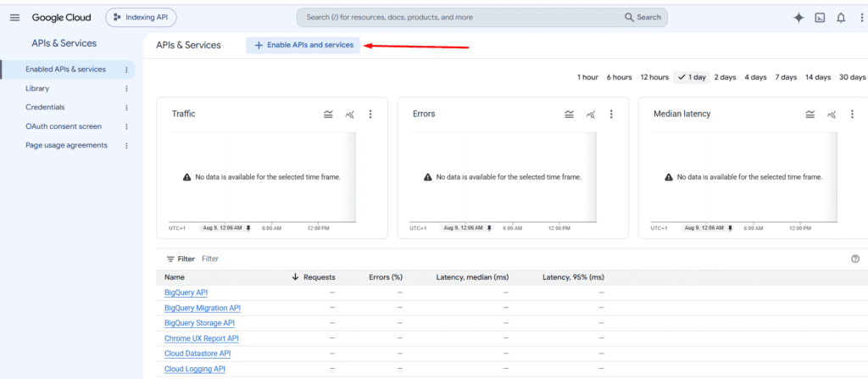The height and width of the screenshot is (379, 868).
Task: Click the Google Cloud logo
Action: pos(61,17)
